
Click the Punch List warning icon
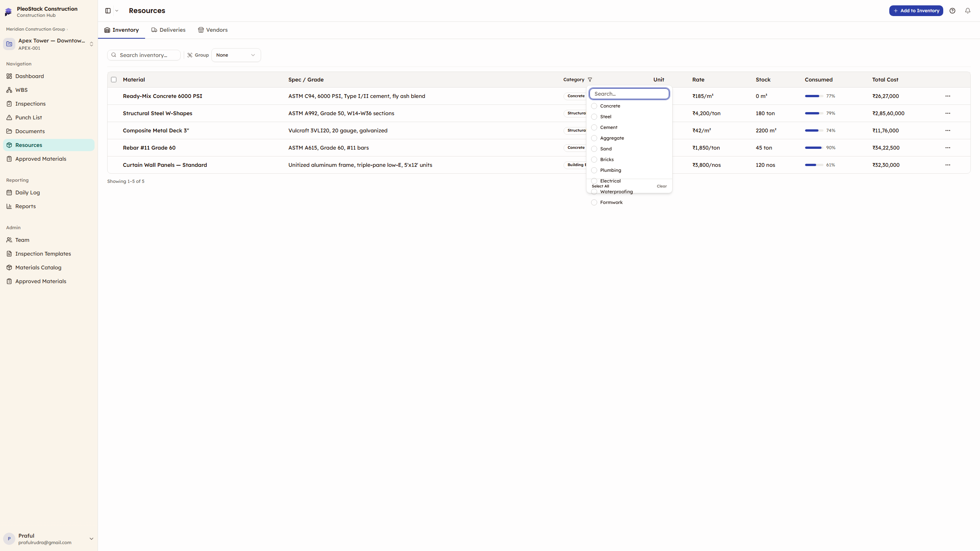pos(9,117)
